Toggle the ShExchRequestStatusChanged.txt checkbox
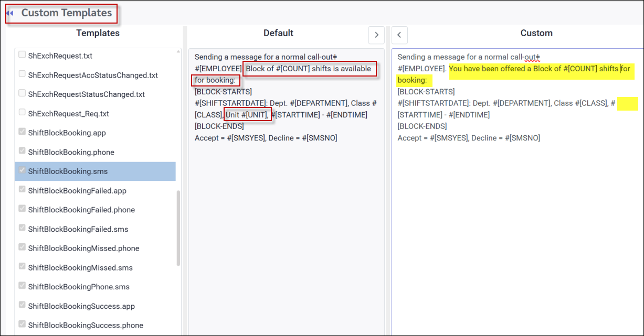644x336 pixels. point(22,94)
